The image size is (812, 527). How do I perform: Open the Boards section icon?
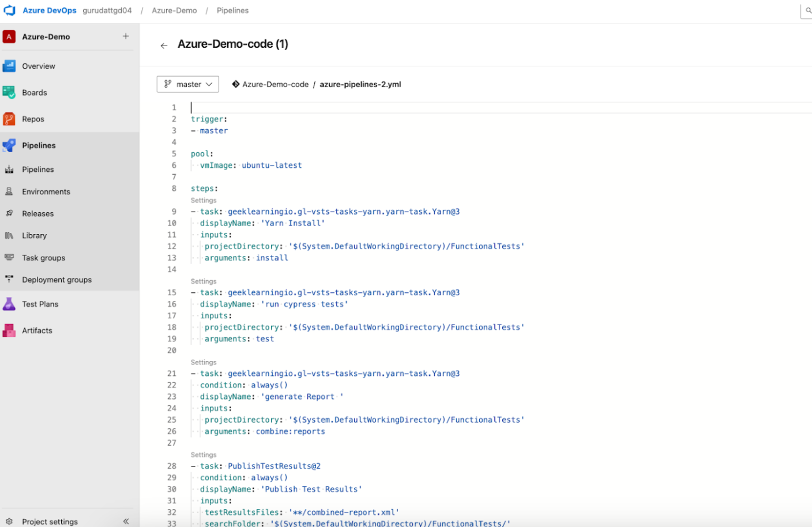point(9,92)
